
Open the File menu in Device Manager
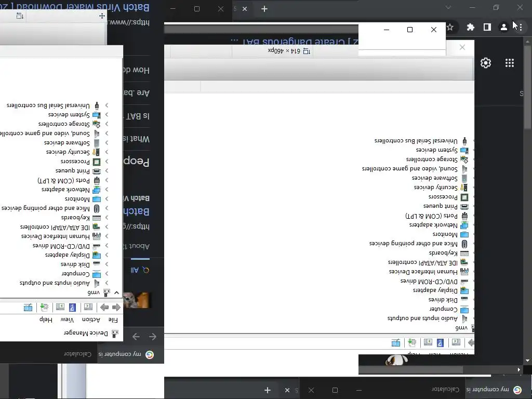click(113, 320)
